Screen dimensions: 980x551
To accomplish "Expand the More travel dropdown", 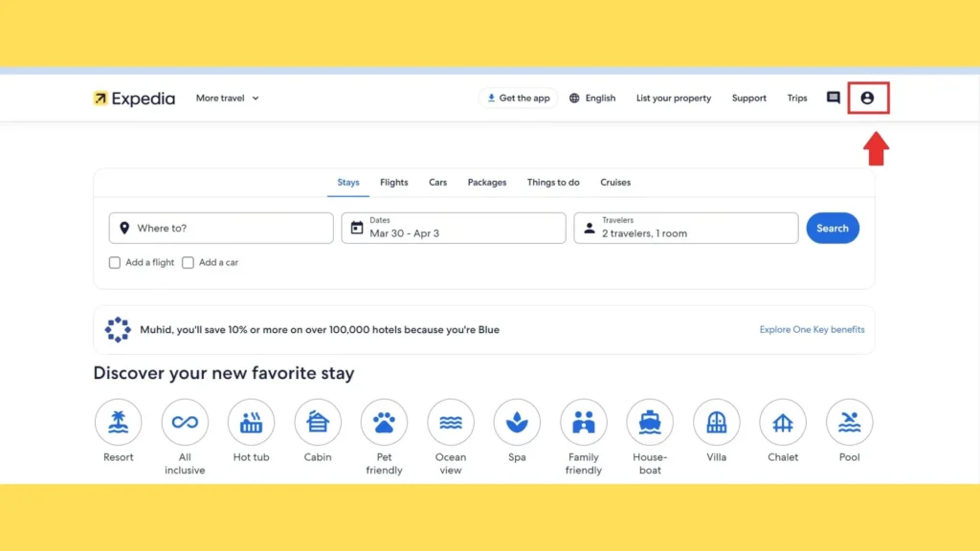I will coord(228,98).
